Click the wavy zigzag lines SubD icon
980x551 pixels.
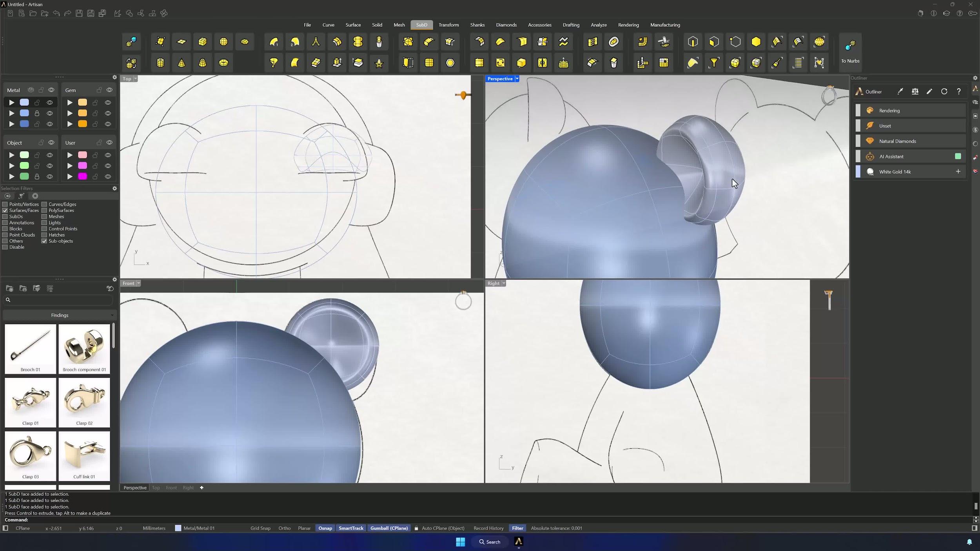(564, 42)
